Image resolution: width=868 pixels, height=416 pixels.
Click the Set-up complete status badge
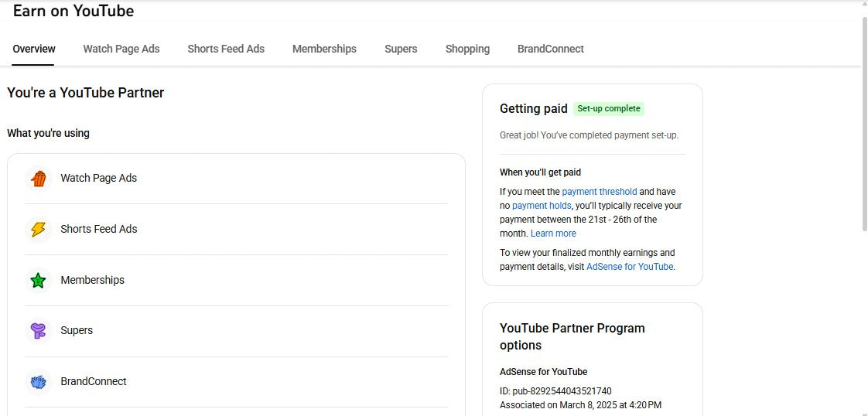609,109
